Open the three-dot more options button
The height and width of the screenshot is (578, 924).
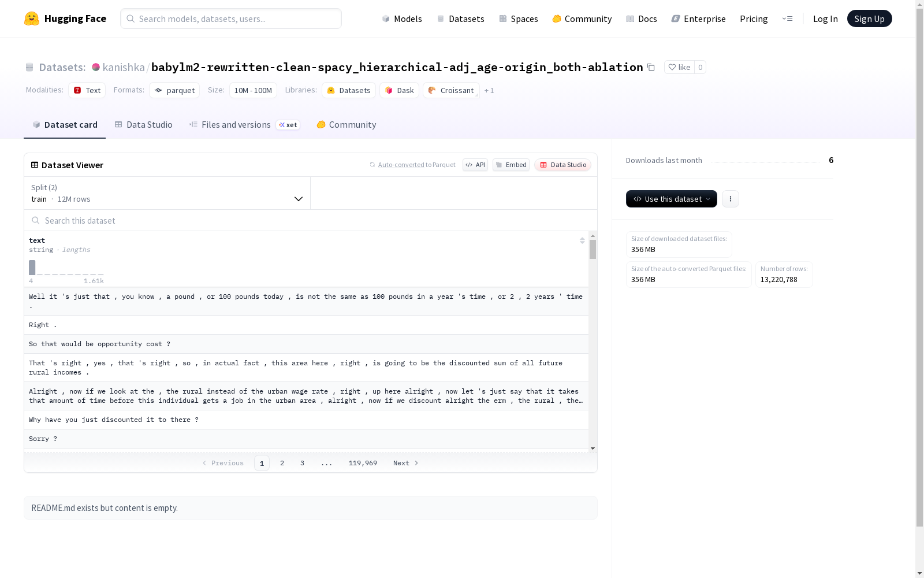(731, 199)
